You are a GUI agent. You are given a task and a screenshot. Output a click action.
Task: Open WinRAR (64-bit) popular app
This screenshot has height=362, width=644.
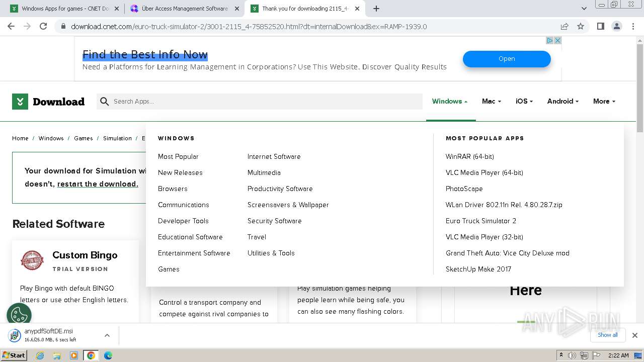click(x=469, y=156)
